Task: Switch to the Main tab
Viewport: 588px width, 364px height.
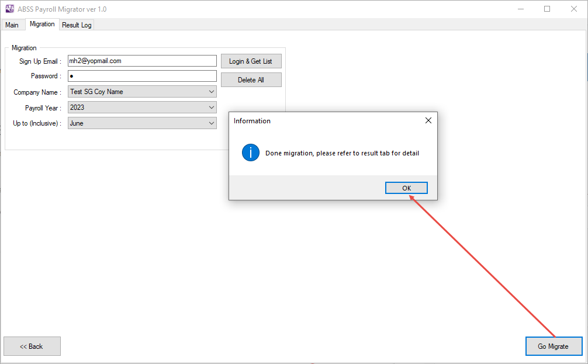Action: (x=12, y=25)
